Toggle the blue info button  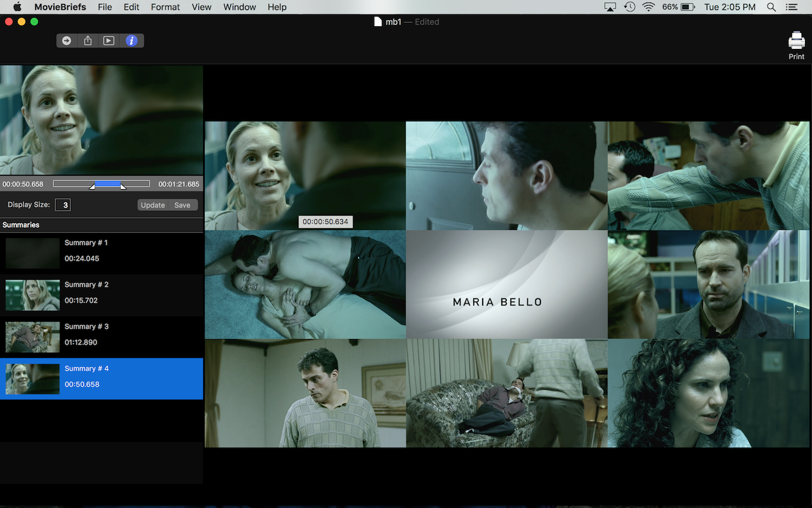point(131,41)
